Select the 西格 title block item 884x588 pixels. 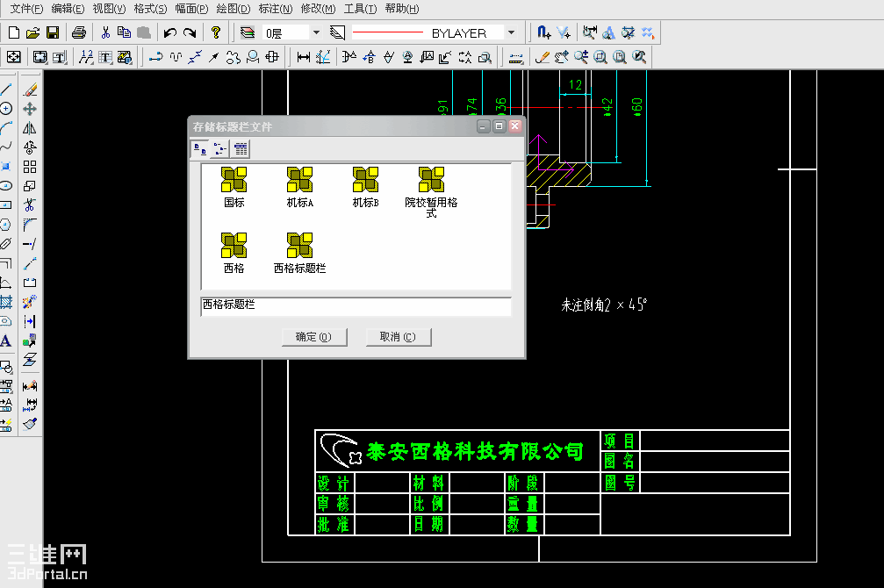coord(234,253)
